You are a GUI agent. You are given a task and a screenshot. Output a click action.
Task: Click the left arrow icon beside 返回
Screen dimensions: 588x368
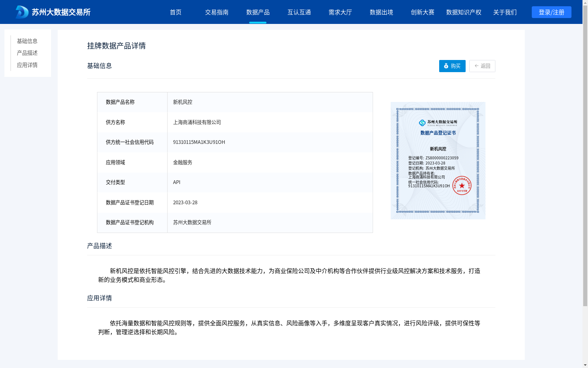click(x=476, y=66)
